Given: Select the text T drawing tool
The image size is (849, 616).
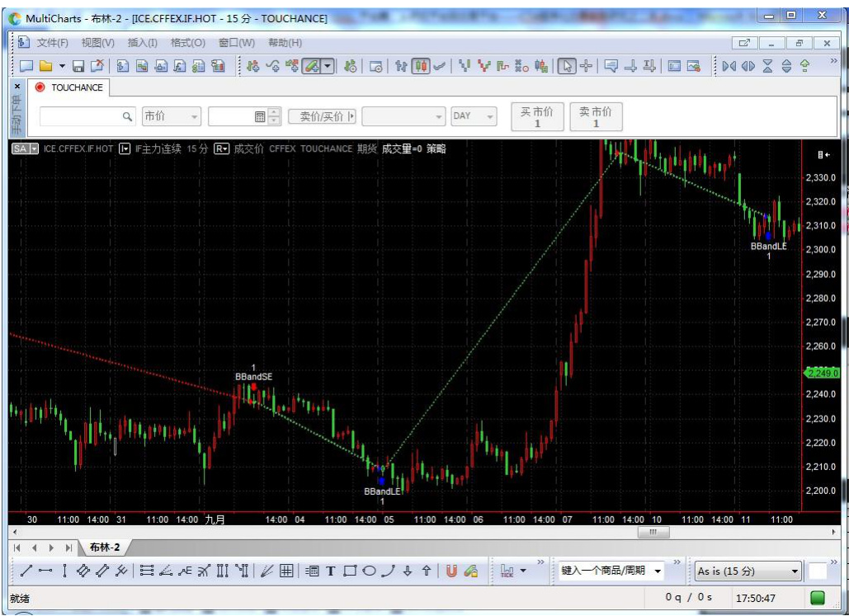Looking at the screenshot, I should (331, 571).
